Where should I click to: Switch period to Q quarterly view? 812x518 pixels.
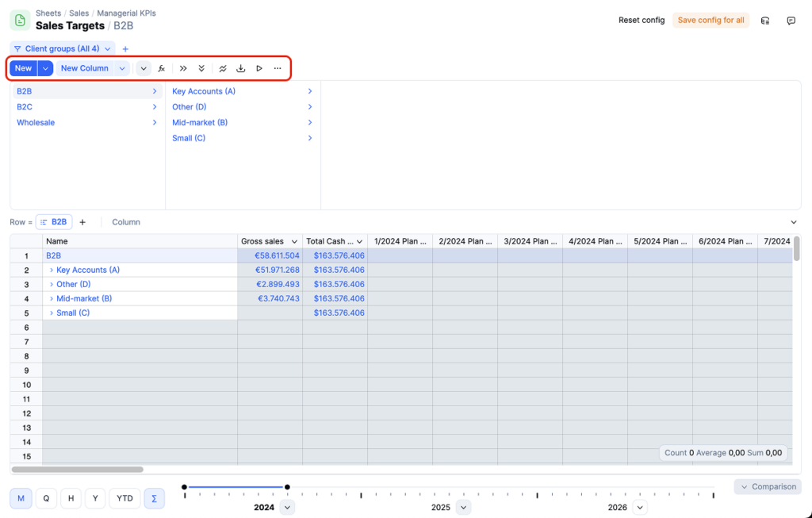point(46,498)
